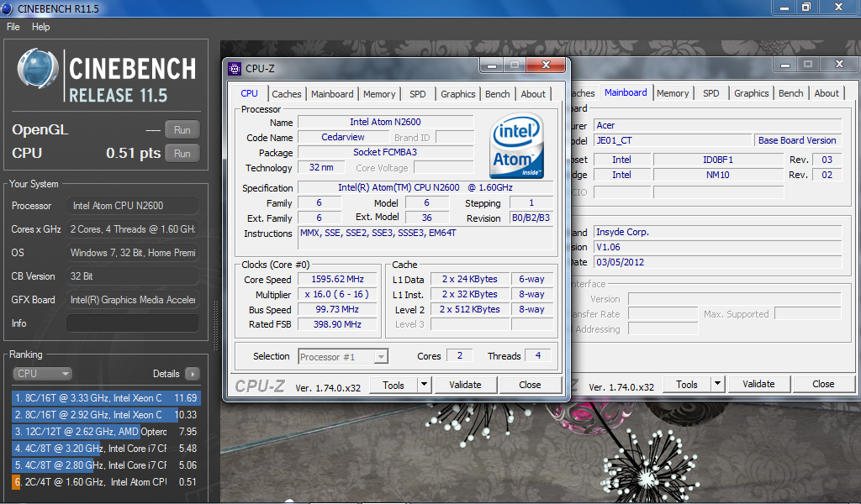Click the Base Board Version field
Viewport: 861px width, 504px height.
[797, 140]
